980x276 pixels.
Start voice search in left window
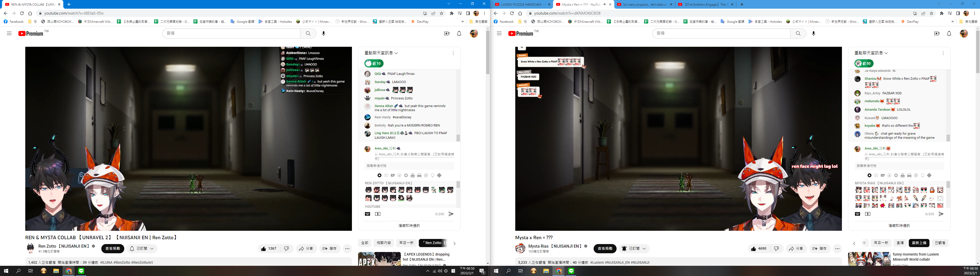[x=323, y=33]
